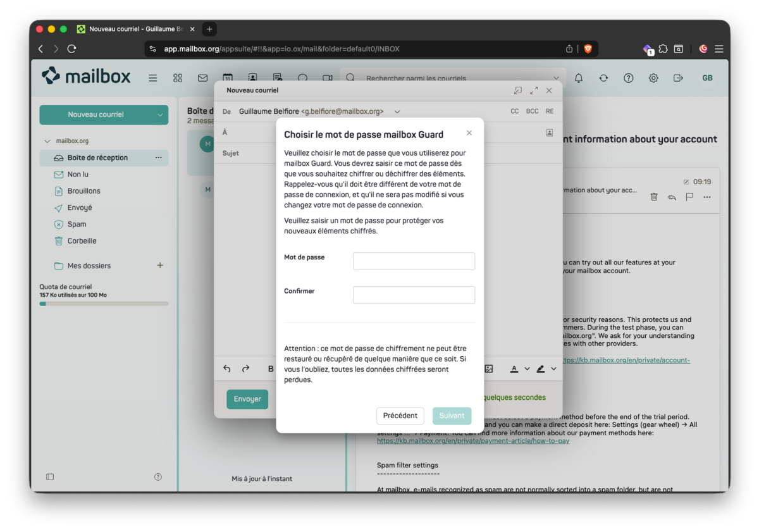Image resolution: width=759 pixels, height=532 pixels.
Task: Open sender address dropdown in compose
Action: (397, 111)
